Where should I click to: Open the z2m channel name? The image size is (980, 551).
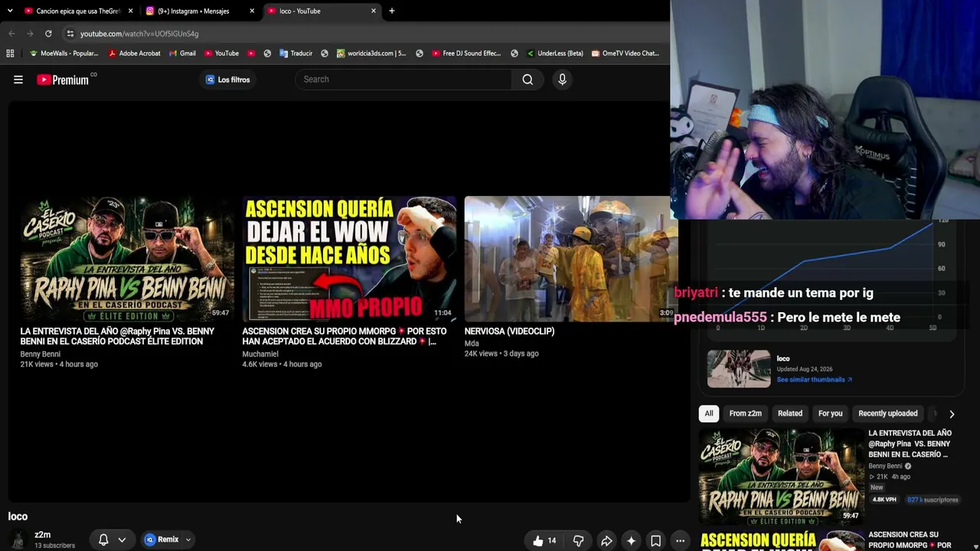(43, 535)
